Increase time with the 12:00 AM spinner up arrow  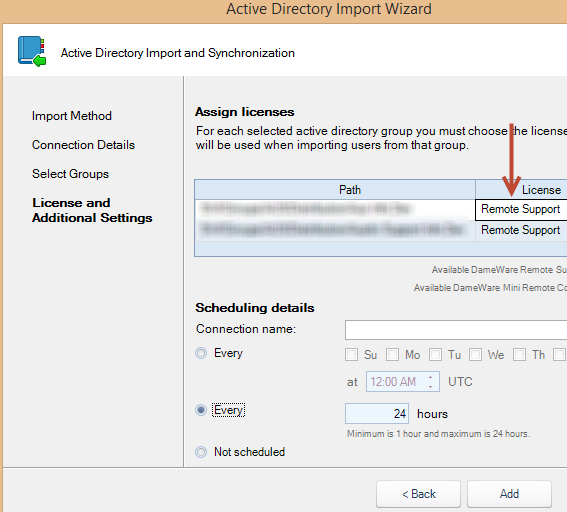click(430, 377)
